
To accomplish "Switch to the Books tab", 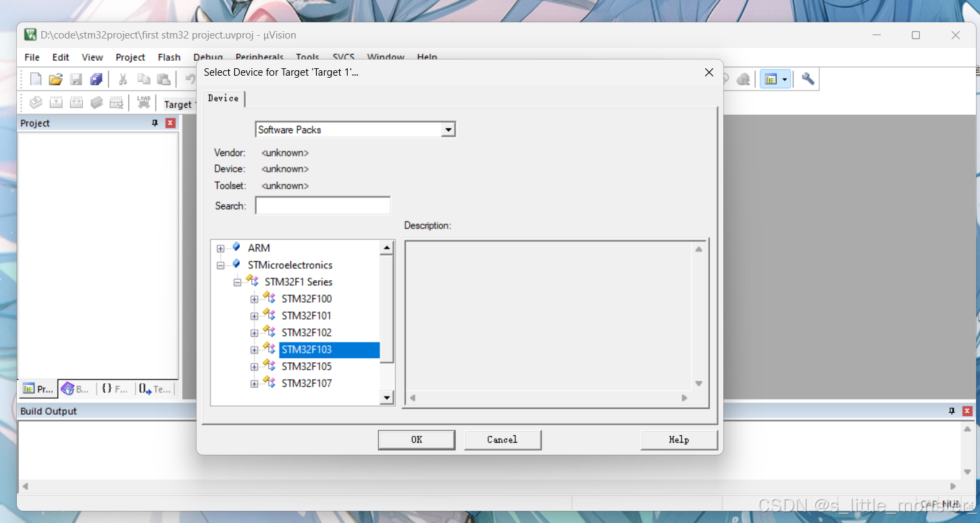I will click(76, 389).
